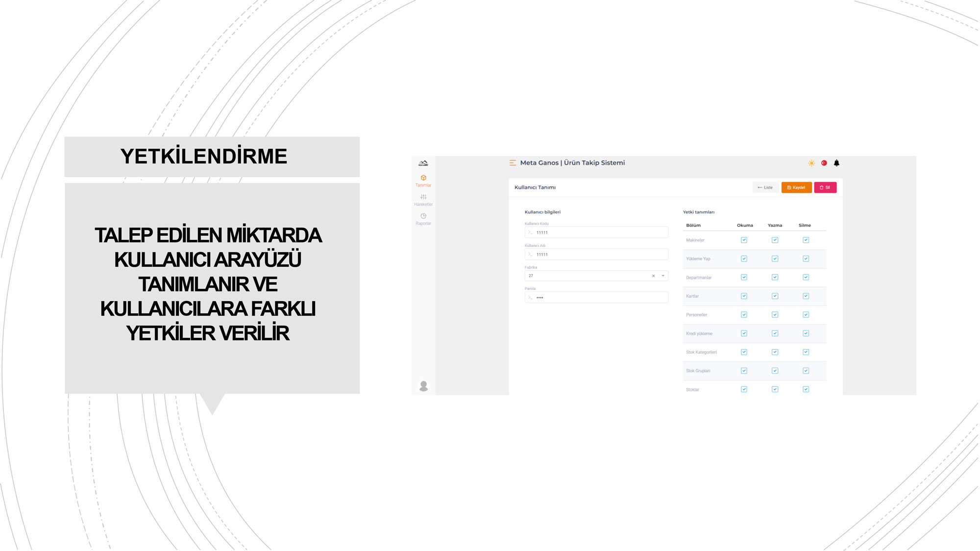Open the Raporlar sidebar section

coord(423,219)
